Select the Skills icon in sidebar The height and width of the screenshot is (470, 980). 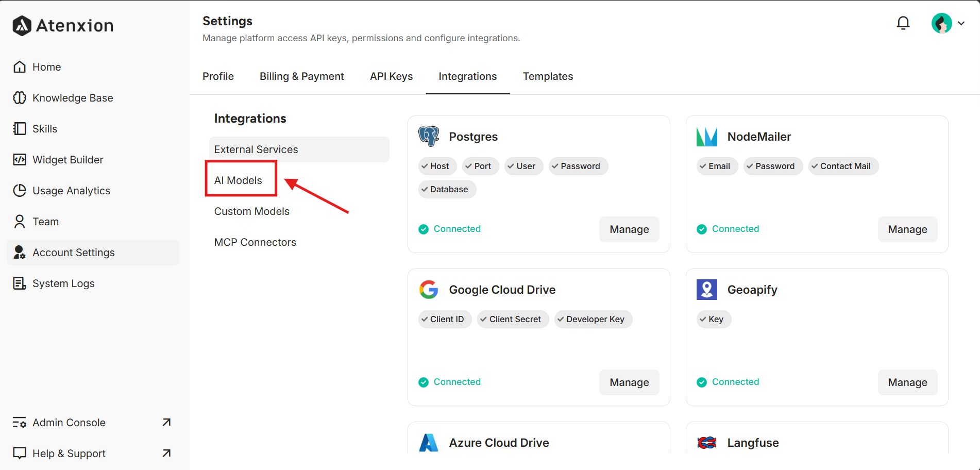tap(20, 129)
